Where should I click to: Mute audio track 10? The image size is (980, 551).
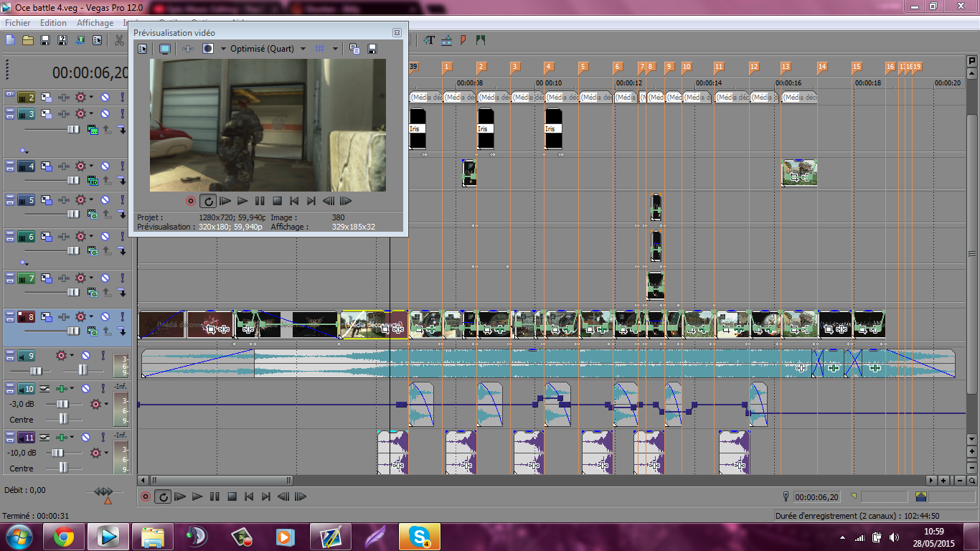pos(85,389)
